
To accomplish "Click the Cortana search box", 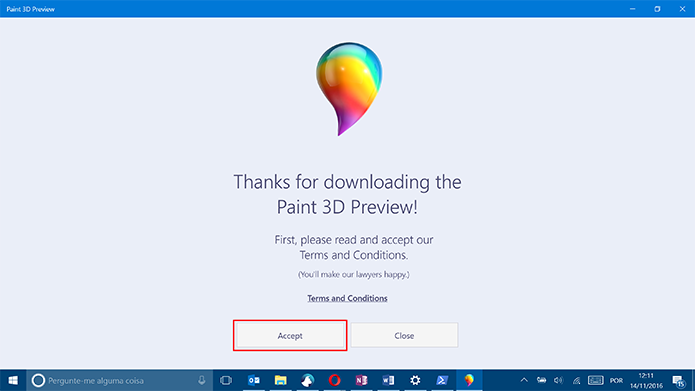I will [120, 380].
